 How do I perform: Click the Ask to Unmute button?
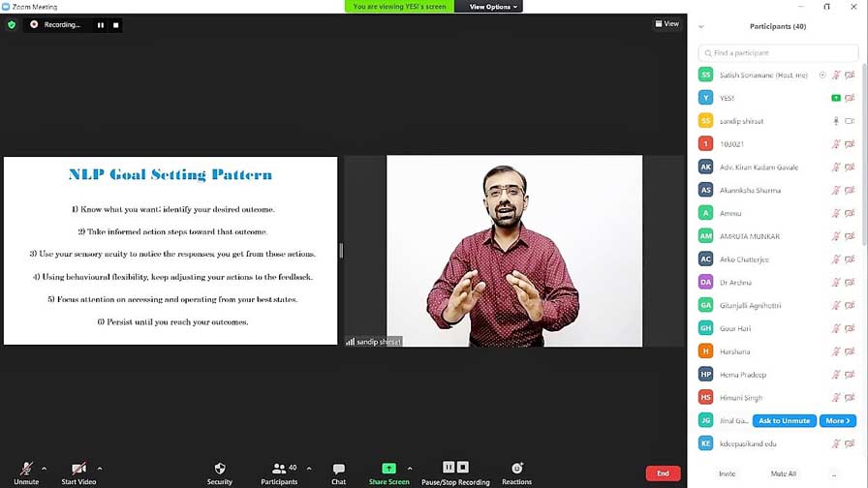784,421
